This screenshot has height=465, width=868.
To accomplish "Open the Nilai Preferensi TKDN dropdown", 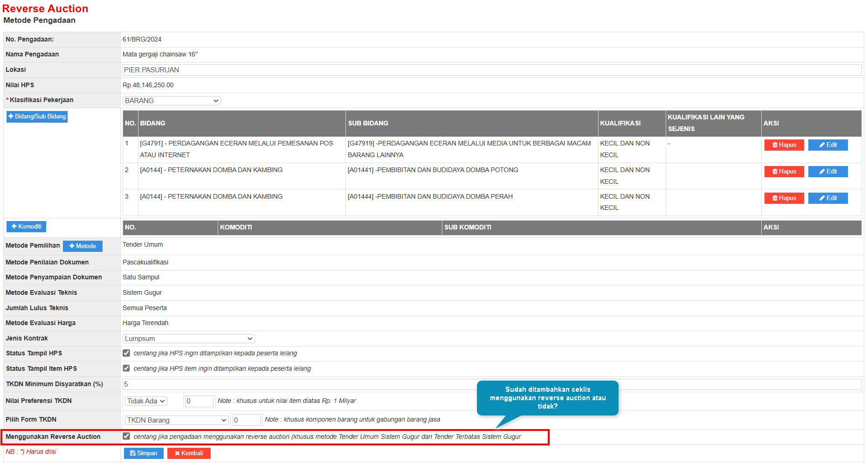I will click(146, 401).
